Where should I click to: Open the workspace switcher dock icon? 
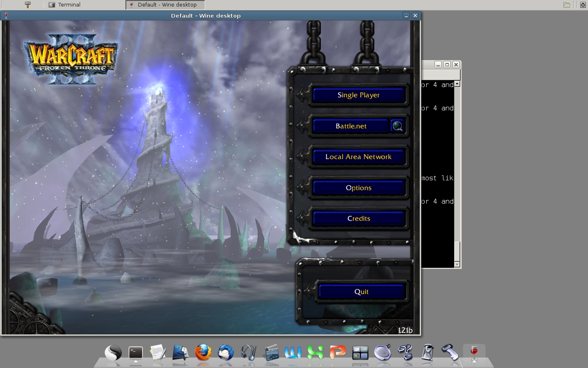360,352
